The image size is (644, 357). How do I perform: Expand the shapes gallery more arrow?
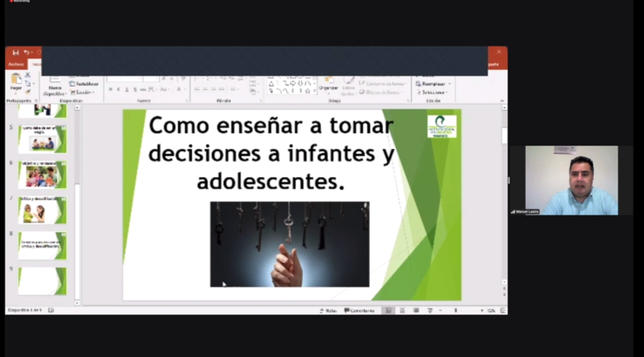[x=314, y=92]
